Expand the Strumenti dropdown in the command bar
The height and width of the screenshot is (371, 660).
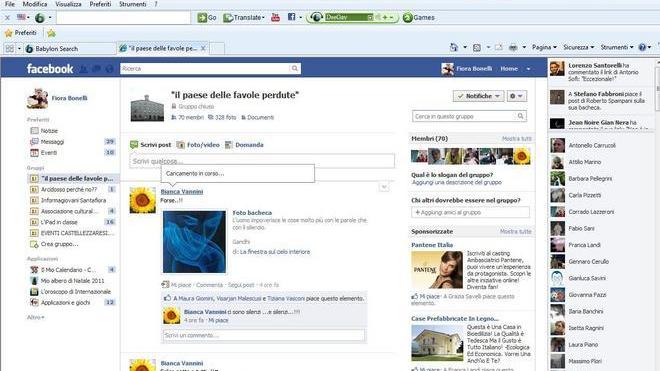pos(617,48)
